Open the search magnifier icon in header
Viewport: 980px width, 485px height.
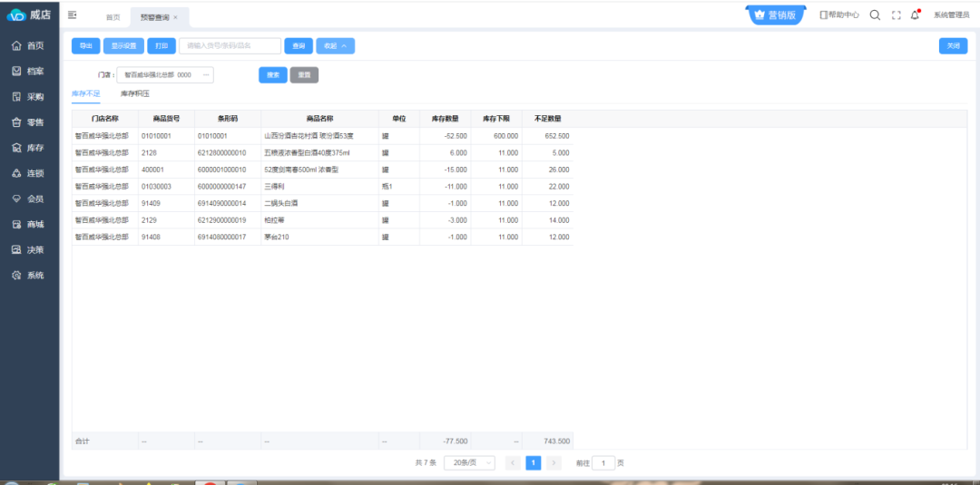[875, 15]
